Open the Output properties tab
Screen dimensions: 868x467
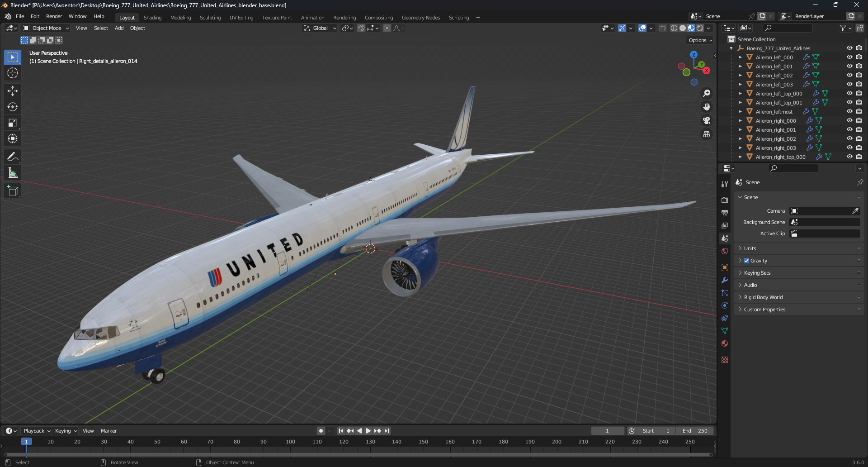(725, 213)
